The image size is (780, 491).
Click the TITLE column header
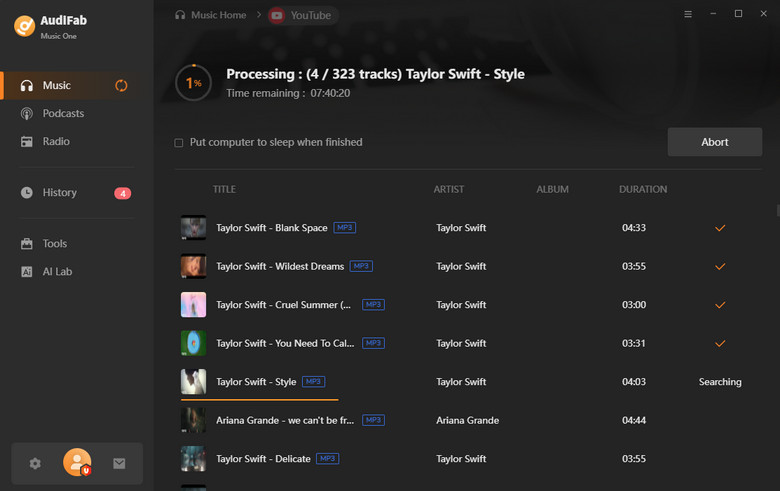click(x=224, y=189)
